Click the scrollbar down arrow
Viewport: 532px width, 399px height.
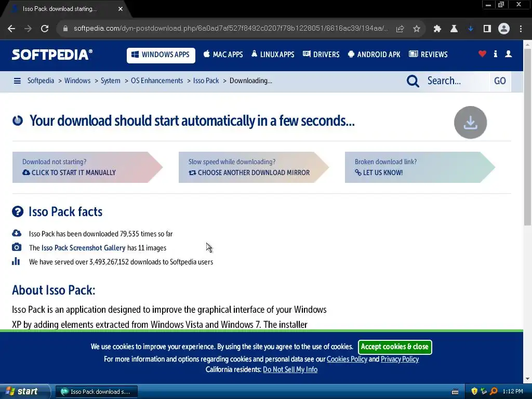pyautogui.click(x=527, y=379)
